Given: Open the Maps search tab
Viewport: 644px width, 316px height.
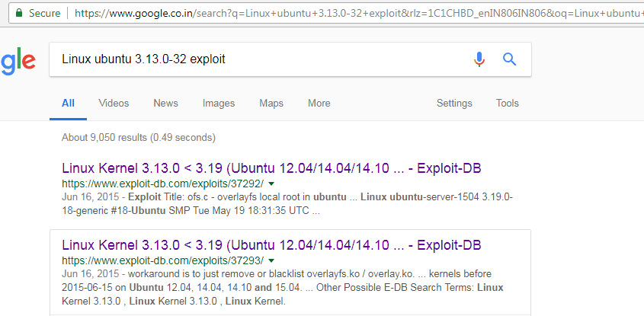Looking at the screenshot, I should click(x=271, y=104).
